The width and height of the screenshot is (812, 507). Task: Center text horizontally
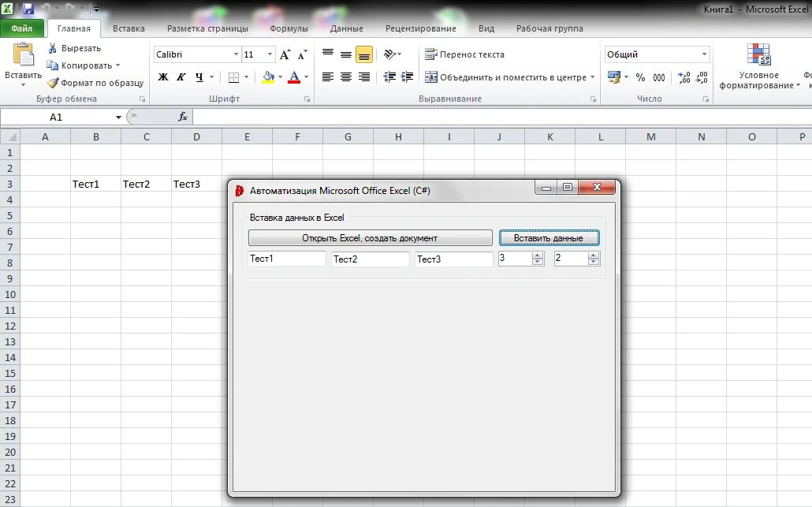[x=346, y=77]
